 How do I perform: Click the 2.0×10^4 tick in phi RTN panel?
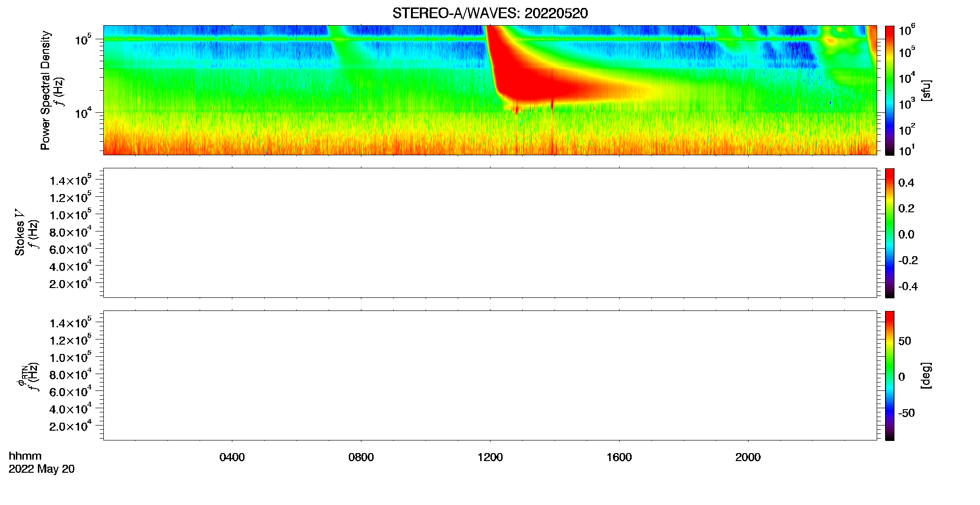(x=71, y=426)
